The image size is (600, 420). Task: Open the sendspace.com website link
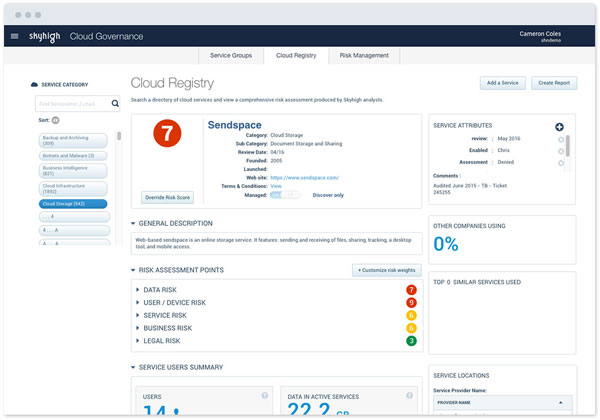304,178
